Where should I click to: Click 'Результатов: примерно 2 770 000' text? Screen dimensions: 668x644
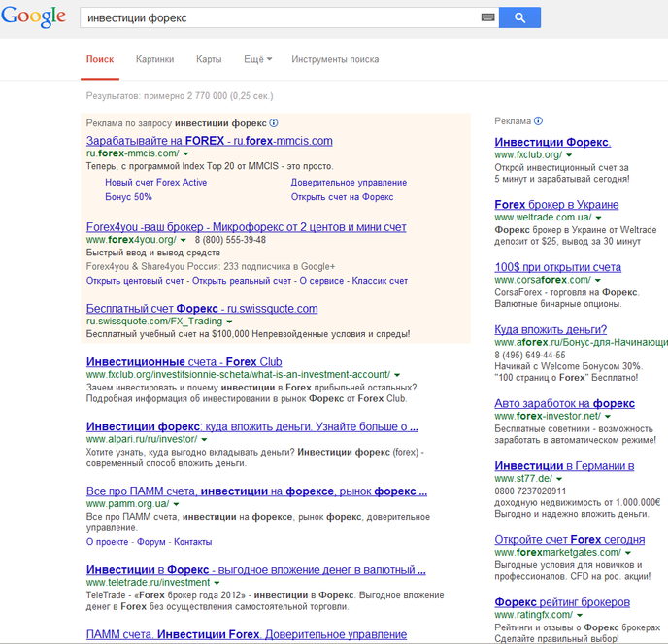(180, 96)
